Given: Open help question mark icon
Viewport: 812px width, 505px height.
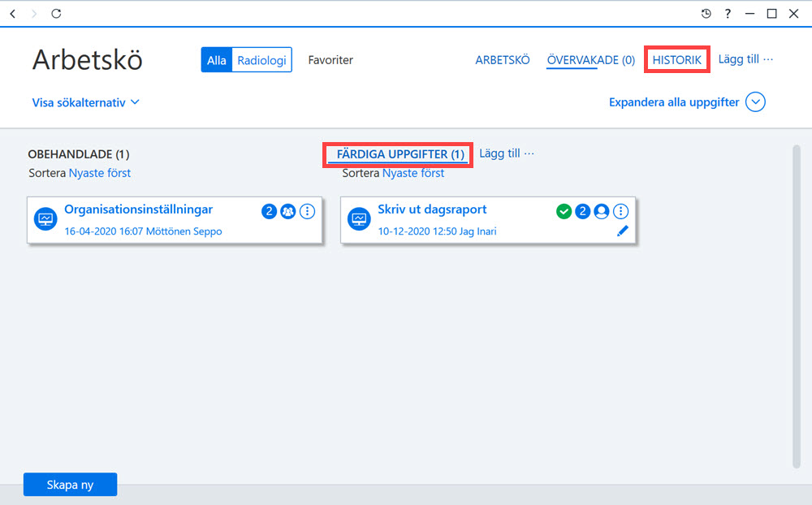Looking at the screenshot, I should point(728,14).
